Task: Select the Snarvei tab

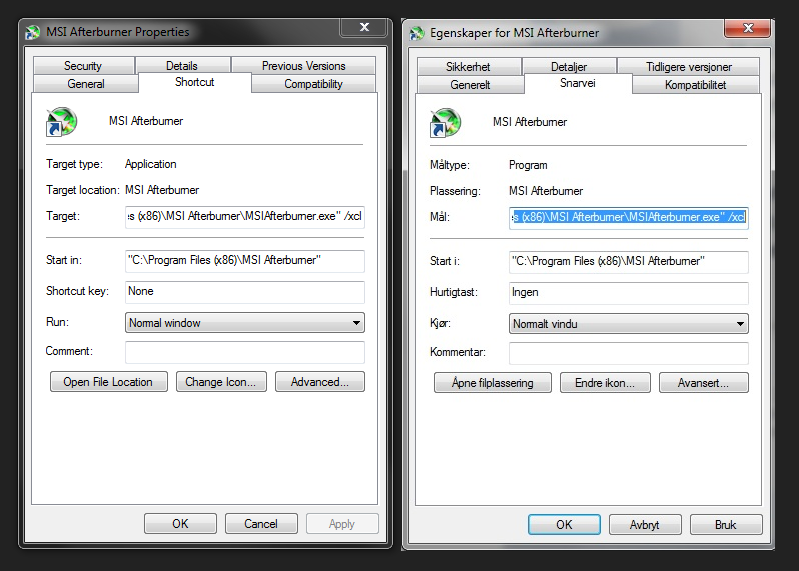Action: pos(578,83)
